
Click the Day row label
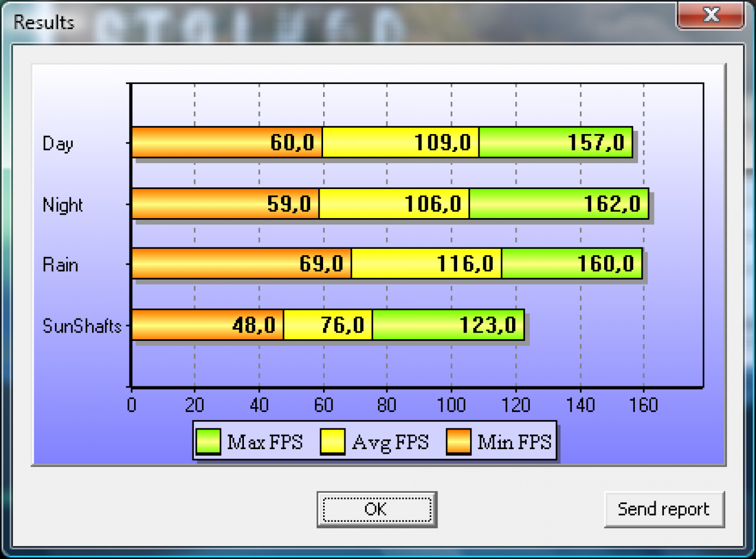[58, 144]
